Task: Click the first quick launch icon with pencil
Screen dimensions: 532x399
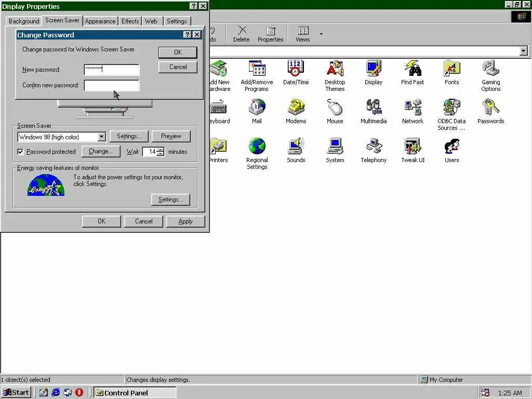Action: (44, 393)
